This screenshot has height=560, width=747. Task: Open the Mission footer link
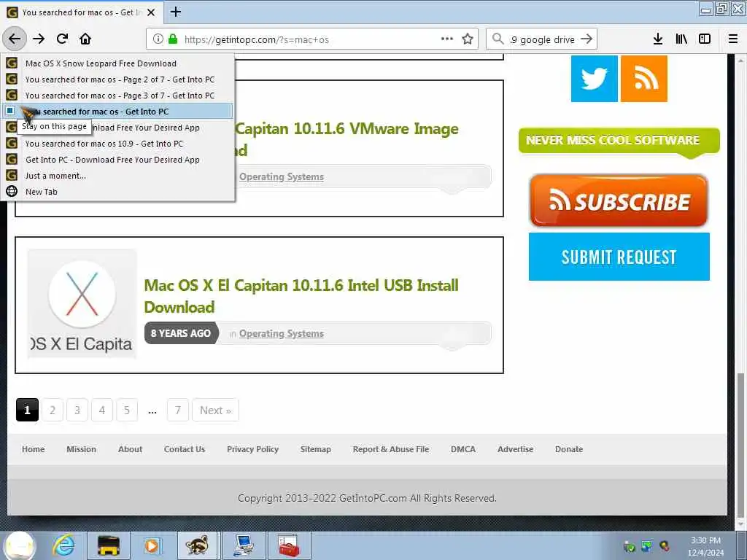(81, 449)
